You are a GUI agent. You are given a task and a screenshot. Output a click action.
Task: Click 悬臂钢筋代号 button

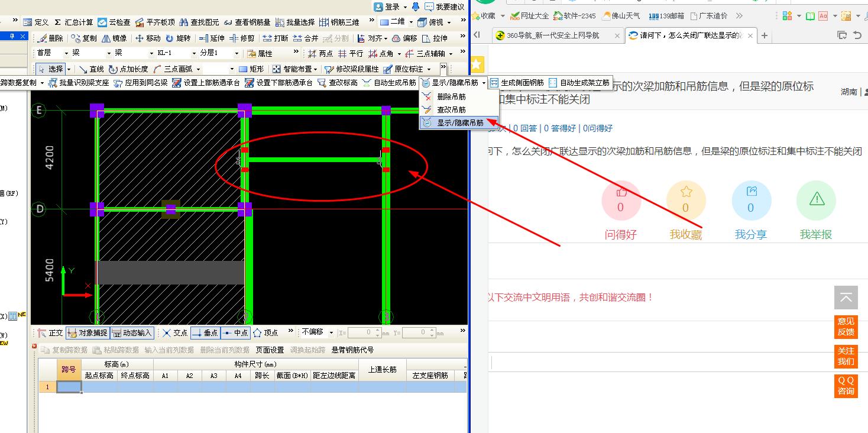click(352, 350)
